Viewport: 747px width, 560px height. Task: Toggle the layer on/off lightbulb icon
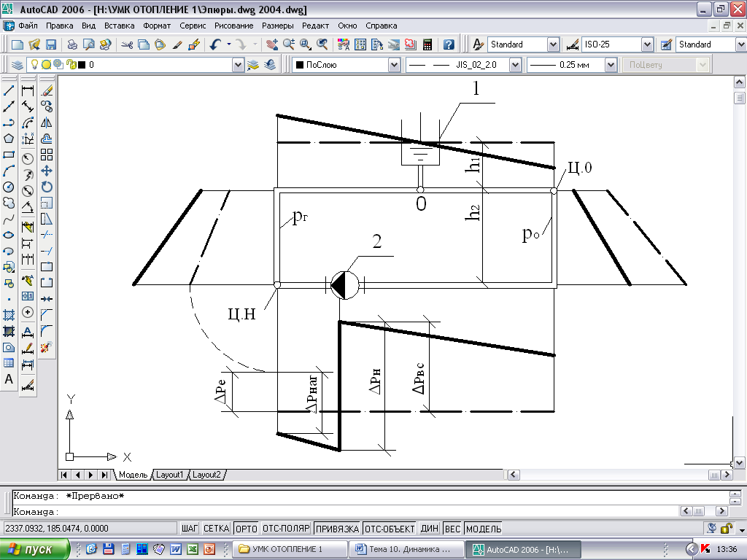35,64
